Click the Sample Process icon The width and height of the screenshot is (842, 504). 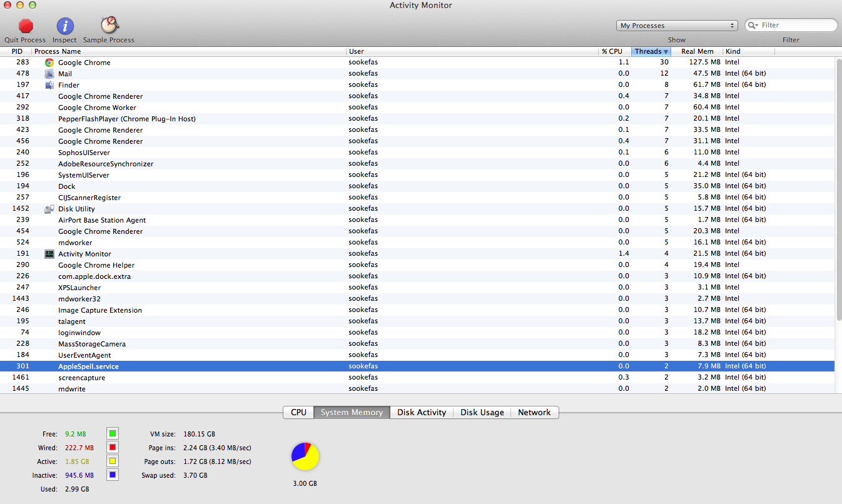pos(109,25)
